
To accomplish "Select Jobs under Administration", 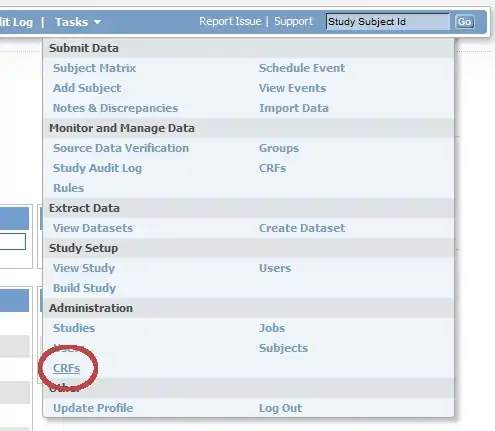I will coord(272,328).
